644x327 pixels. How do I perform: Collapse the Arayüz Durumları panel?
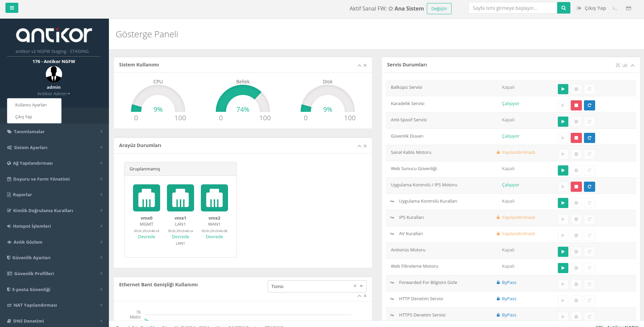(359, 146)
